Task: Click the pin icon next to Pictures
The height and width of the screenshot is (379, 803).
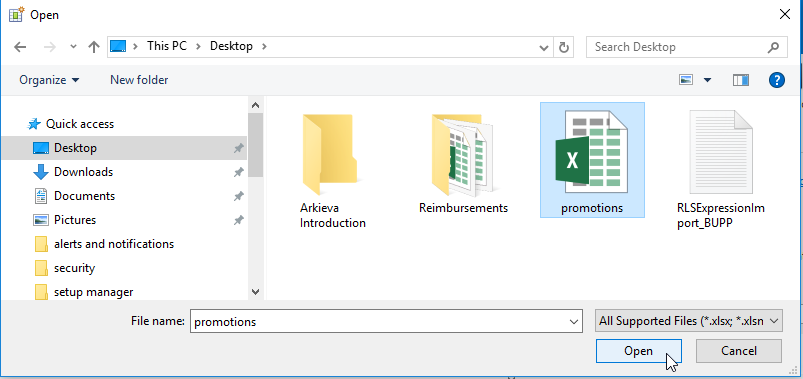Action: (x=238, y=221)
